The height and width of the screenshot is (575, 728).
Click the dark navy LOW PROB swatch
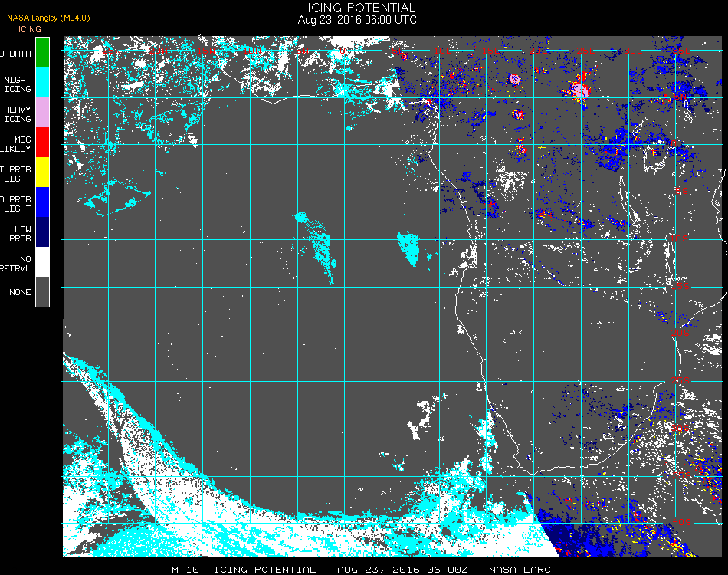tap(42, 232)
